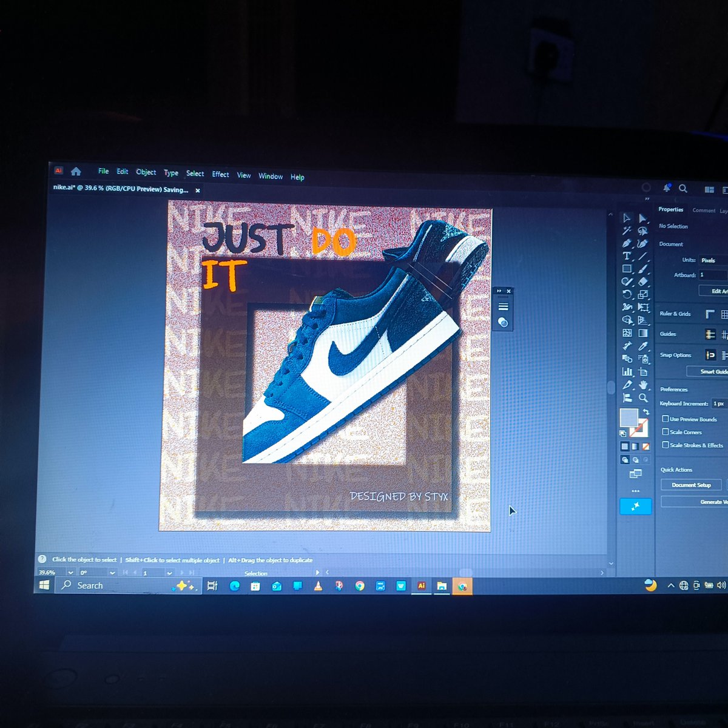
Task: Toggle the Show Guides button
Action: pyautogui.click(x=710, y=334)
